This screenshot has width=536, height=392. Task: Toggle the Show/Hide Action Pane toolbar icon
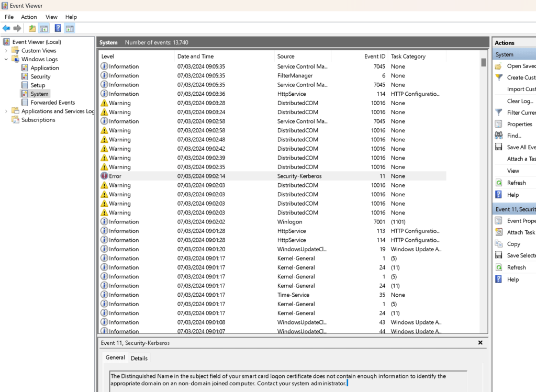[x=70, y=28]
